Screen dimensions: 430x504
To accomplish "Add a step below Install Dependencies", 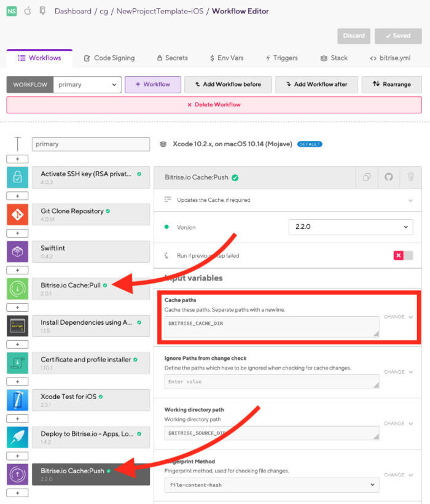I will point(17,344).
